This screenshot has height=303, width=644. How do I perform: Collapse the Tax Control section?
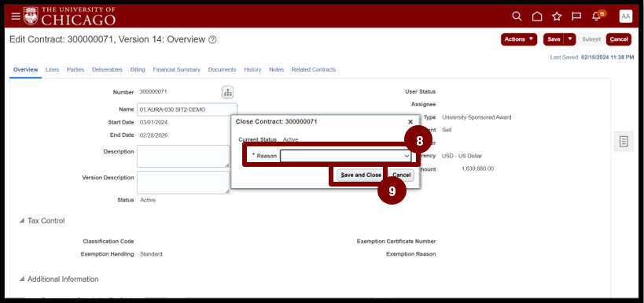pyautogui.click(x=22, y=221)
